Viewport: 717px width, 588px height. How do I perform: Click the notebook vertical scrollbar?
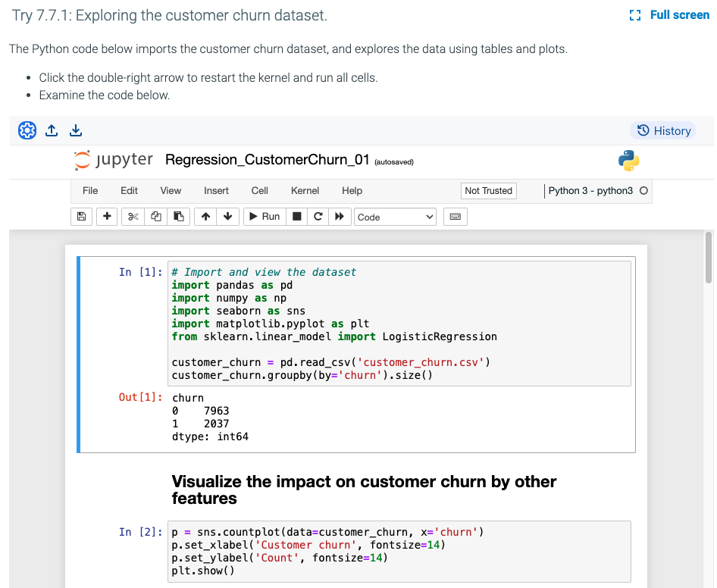click(709, 258)
